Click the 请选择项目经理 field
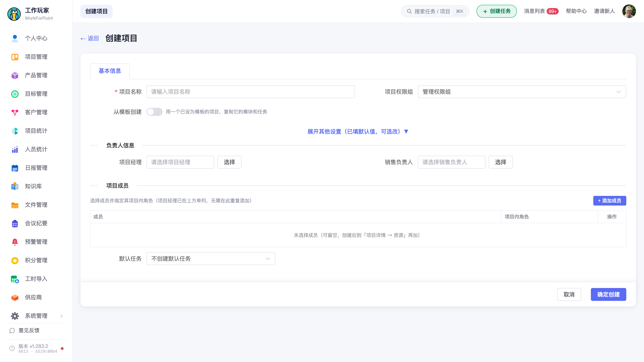 pyautogui.click(x=180, y=162)
